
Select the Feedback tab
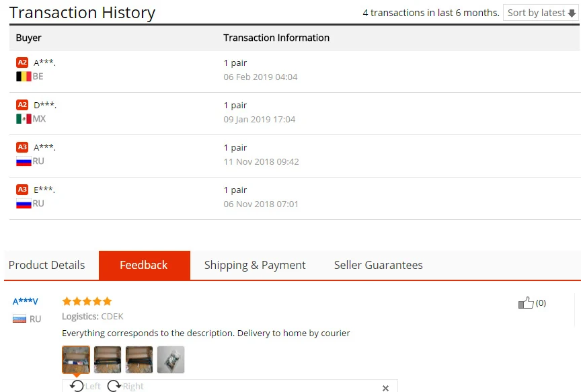click(x=145, y=266)
